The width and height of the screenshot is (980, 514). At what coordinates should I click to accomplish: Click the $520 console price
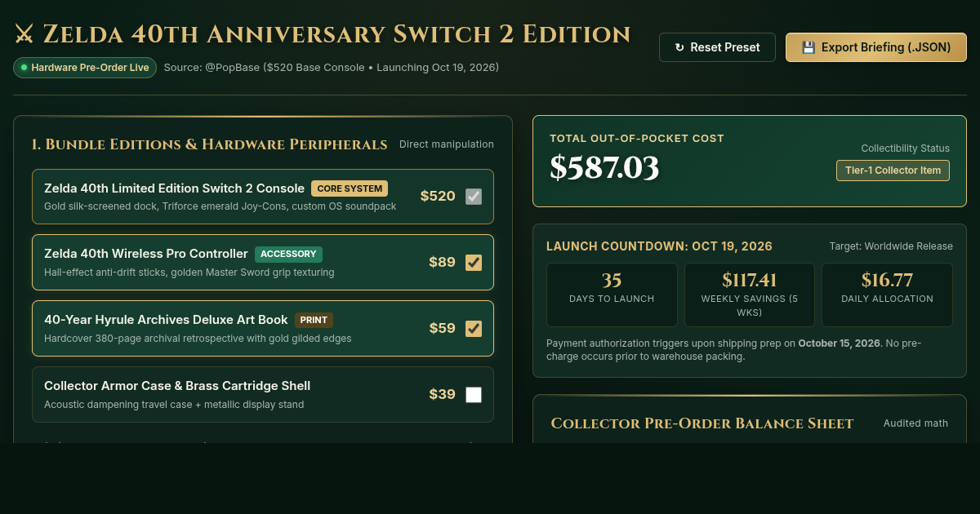438,197
